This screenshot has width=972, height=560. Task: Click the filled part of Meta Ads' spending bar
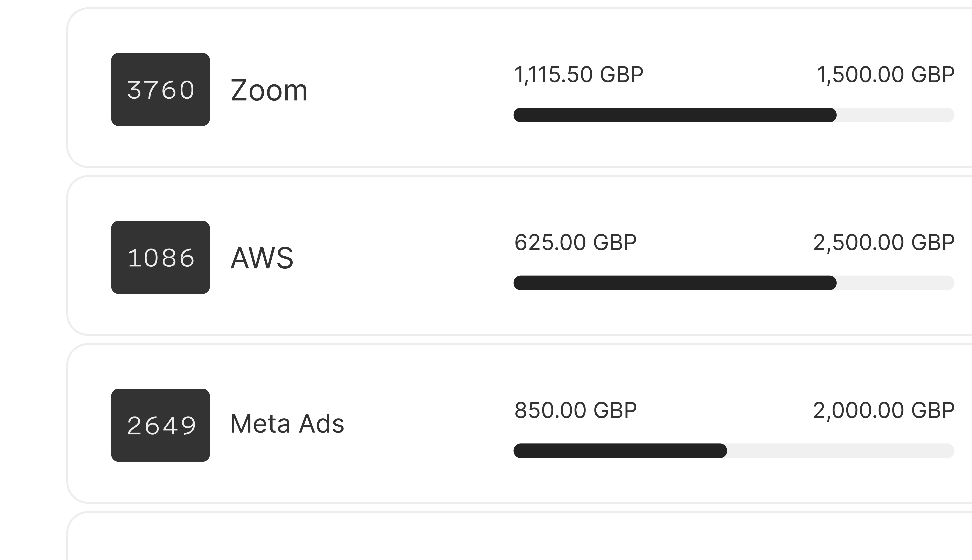tap(620, 451)
